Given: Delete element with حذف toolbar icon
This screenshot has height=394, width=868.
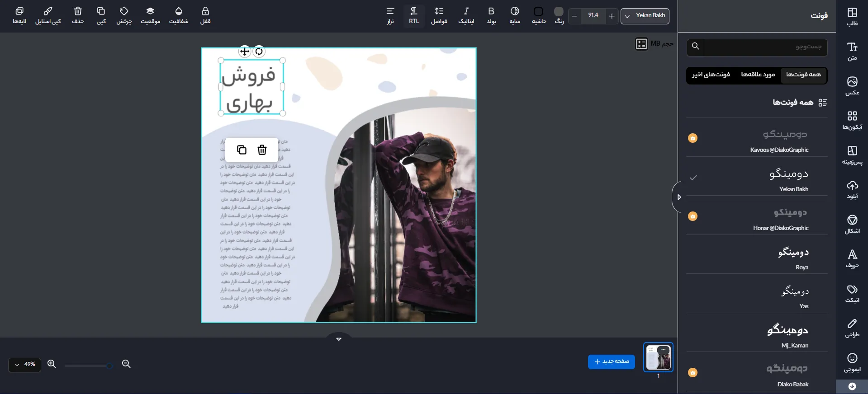Looking at the screenshot, I should pyautogui.click(x=78, y=15).
